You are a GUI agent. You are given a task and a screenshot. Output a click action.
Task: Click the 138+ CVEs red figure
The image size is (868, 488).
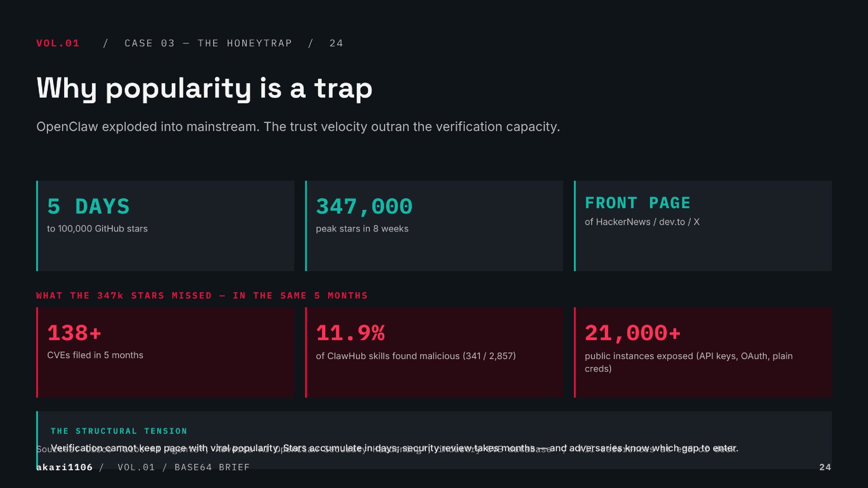(74, 333)
